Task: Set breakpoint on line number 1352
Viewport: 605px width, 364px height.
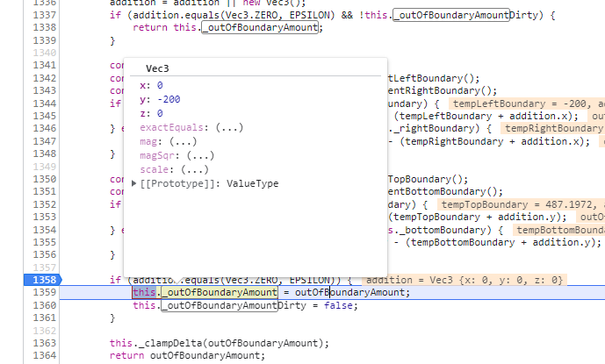Action: point(45,204)
